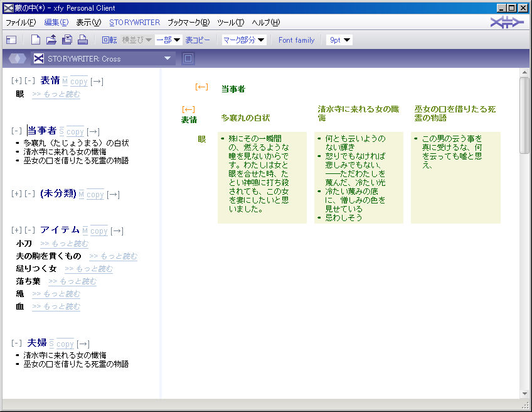Open the STORYWRITER menu
This screenshot has height=412, width=532.
pyautogui.click(x=135, y=23)
